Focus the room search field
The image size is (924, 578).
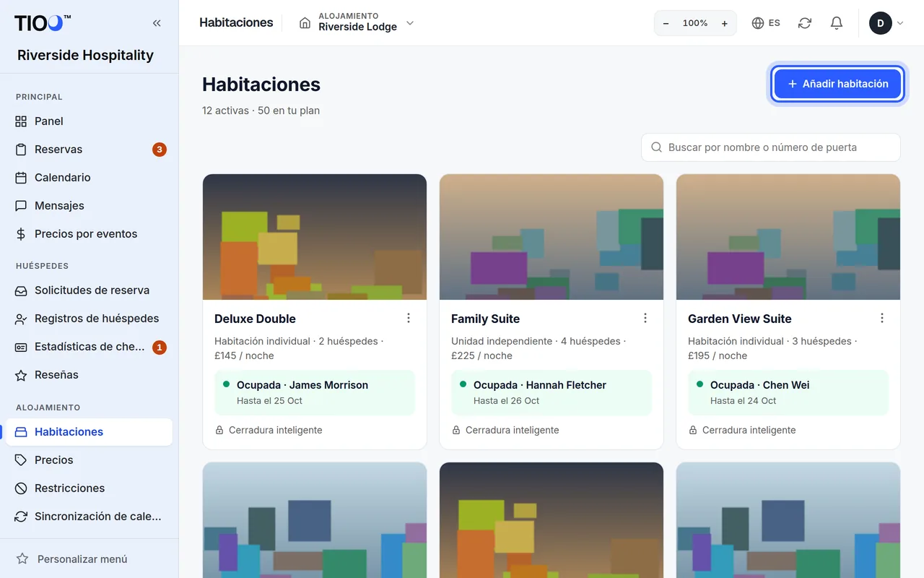pos(771,147)
